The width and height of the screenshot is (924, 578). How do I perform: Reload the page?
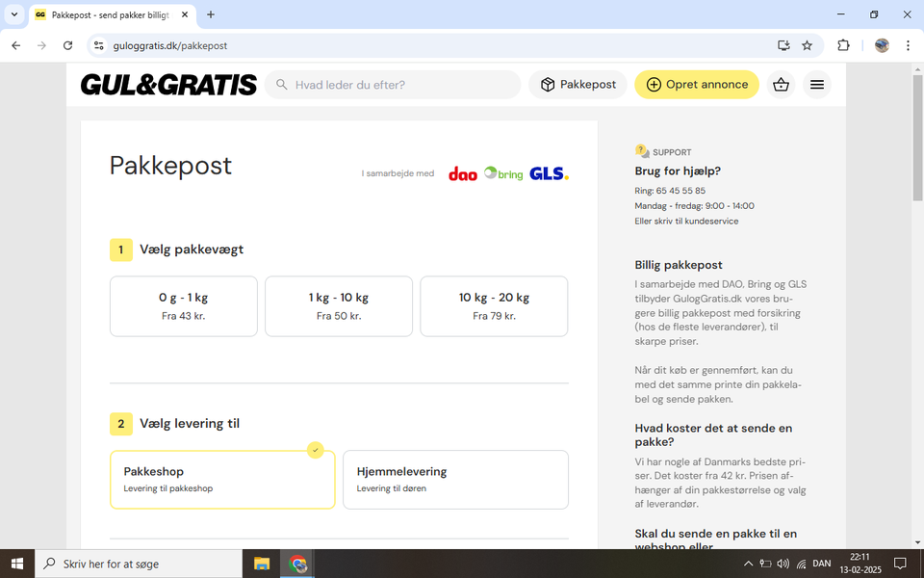pyautogui.click(x=67, y=45)
